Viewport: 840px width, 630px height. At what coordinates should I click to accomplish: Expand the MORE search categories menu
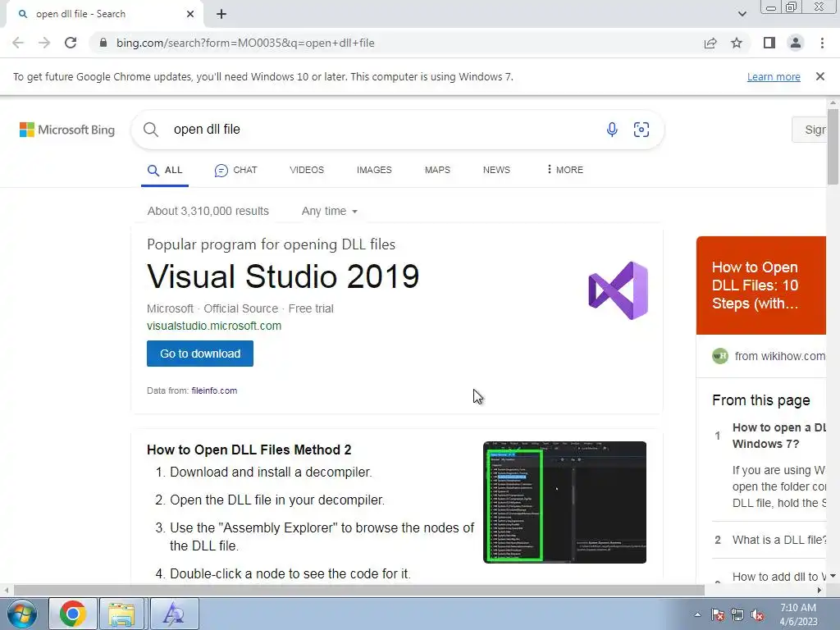[564, 170]
